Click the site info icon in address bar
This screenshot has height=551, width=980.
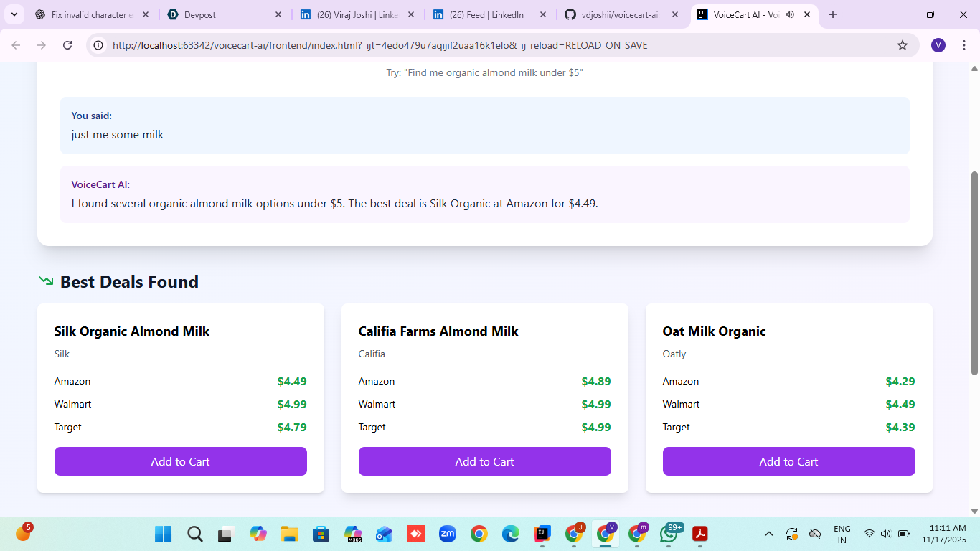click(x=99, y=45)
